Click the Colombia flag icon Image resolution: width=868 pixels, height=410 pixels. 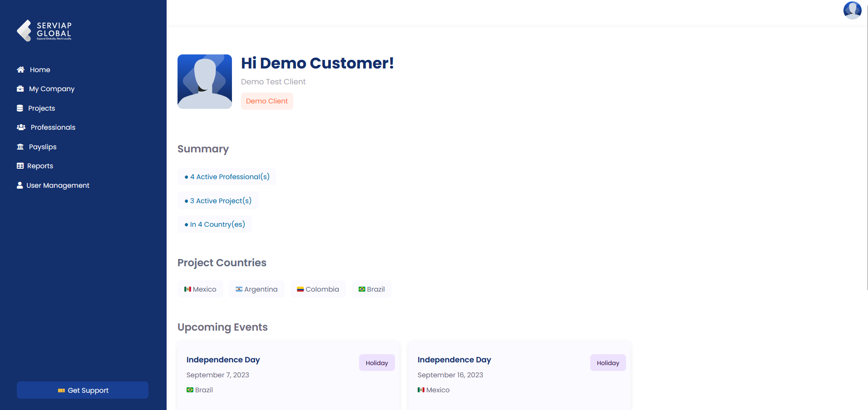click(x=300, y=289)
